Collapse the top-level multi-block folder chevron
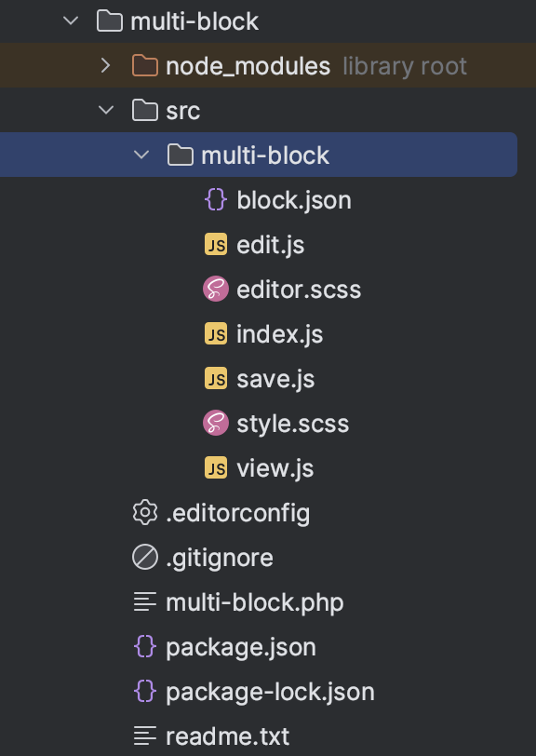This screenshot has height=756, width=536. click(x=71, y=21)
